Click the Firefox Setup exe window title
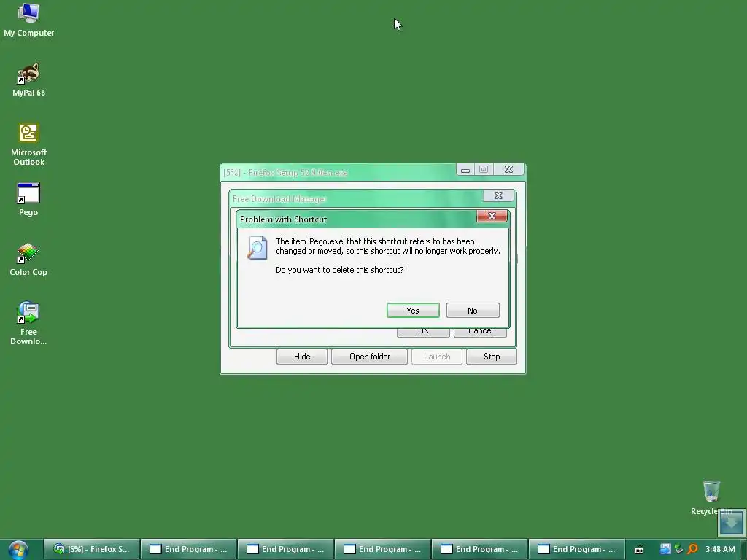Screen dimensions: 747x560 pyautogui.click(x=285, y=172)
